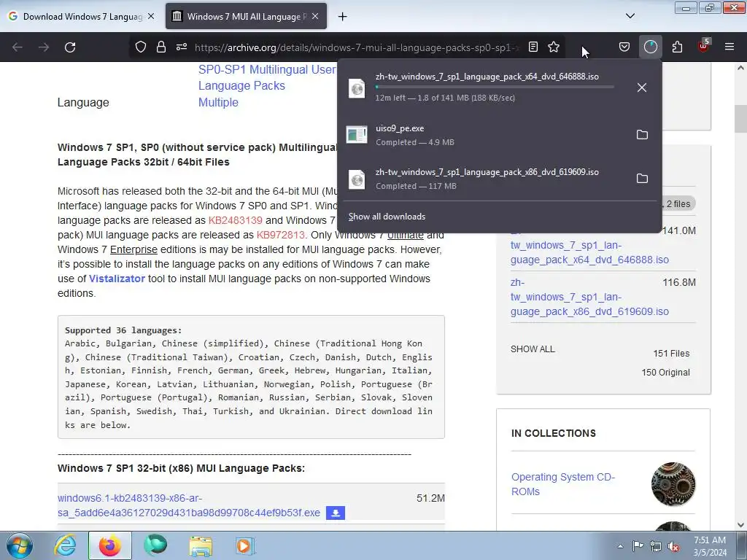Open the Vistalizator link
This screenshot has width=747, height=560.
tap(117, 279)
